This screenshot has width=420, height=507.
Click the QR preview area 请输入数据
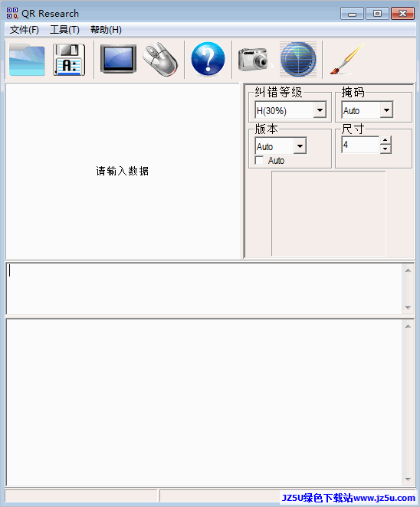pyautogui.click(x=123, y=171)
